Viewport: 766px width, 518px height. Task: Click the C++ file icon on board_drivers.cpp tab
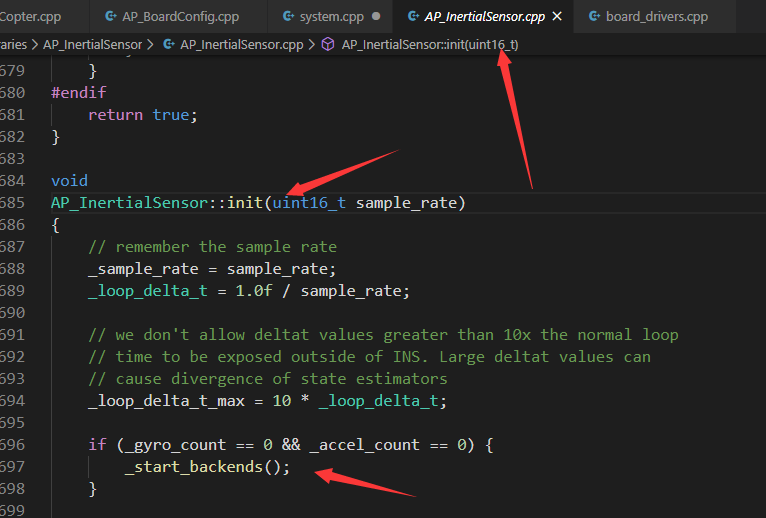tap(595, 16)
